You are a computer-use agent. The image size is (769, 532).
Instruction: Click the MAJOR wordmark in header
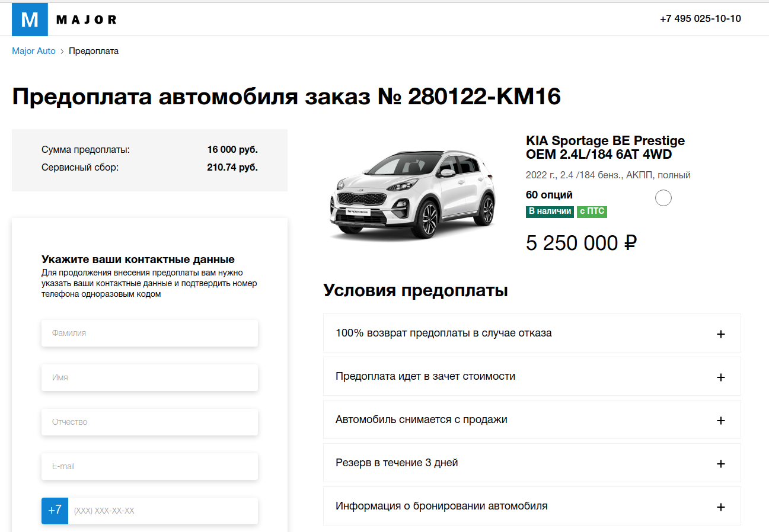pos(87,20)
